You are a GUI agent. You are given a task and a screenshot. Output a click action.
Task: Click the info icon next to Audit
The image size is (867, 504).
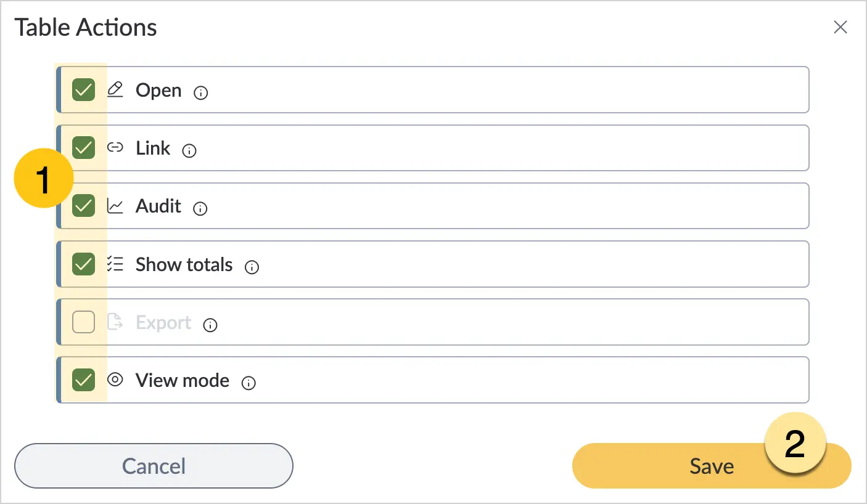coord(200,209)
